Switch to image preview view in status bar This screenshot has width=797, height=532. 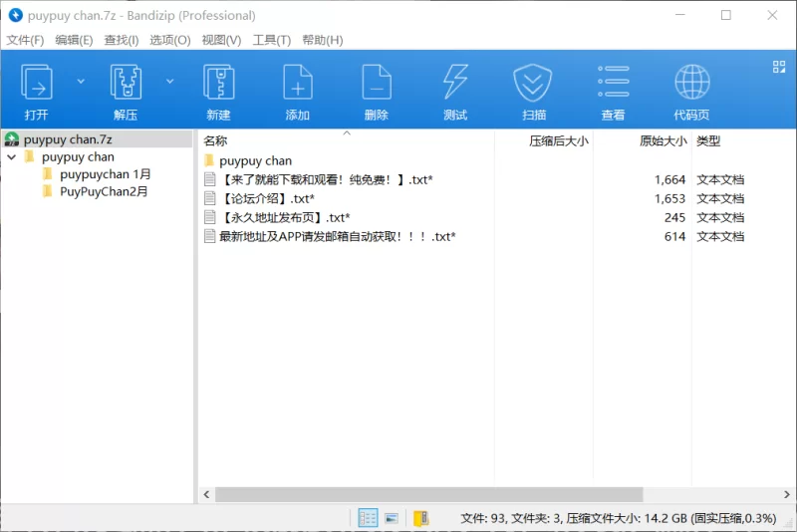pos(392,518)
